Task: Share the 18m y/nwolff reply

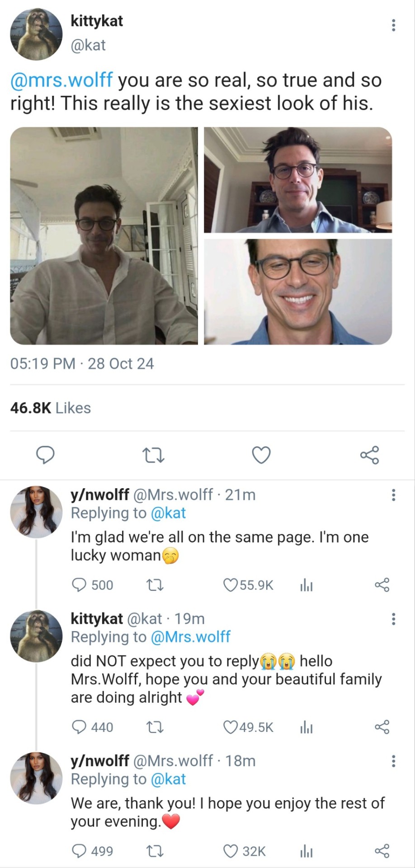Action: [x=382, y=851]
